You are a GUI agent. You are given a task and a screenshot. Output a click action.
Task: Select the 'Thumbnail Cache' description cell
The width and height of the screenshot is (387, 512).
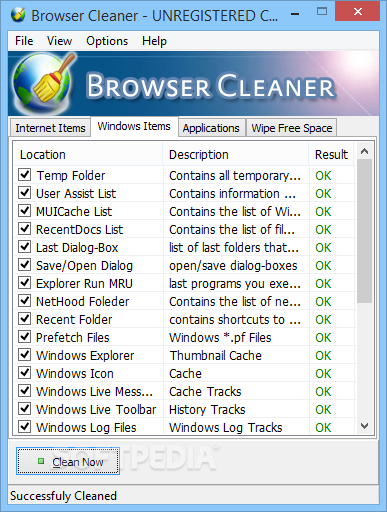pos(216,356)
